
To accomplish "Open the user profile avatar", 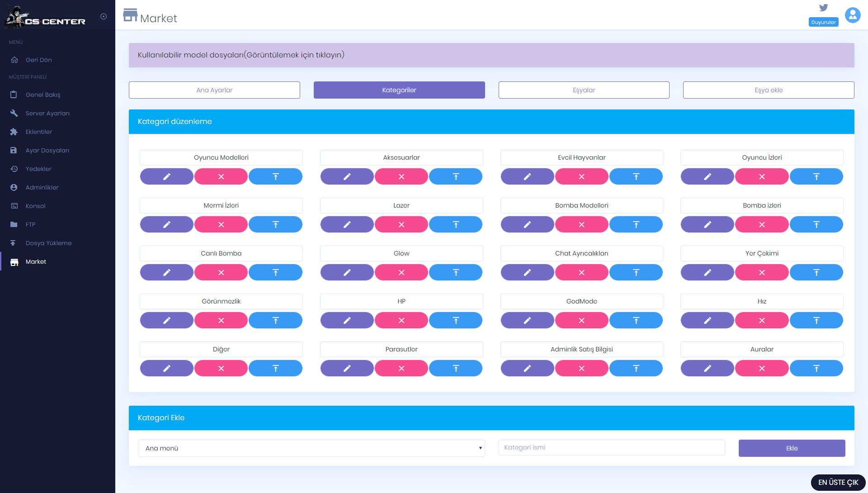I will tap(853, 15).
